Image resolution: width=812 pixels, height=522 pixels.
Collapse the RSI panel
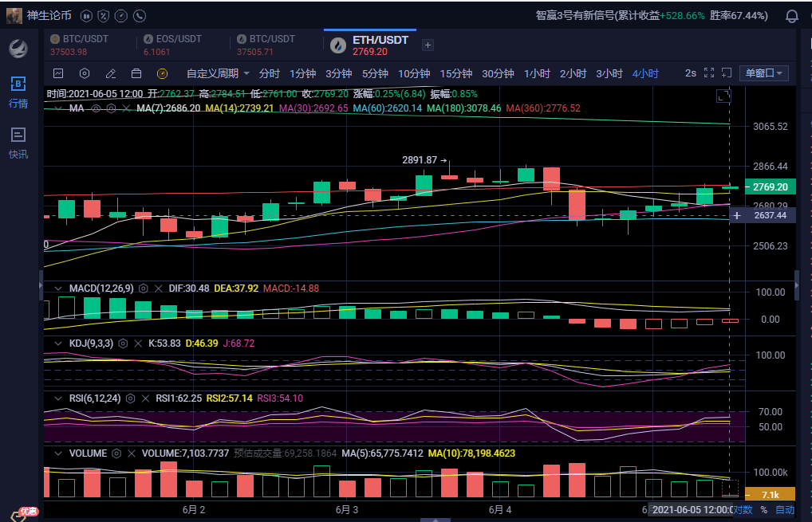(x=58, y=398)
